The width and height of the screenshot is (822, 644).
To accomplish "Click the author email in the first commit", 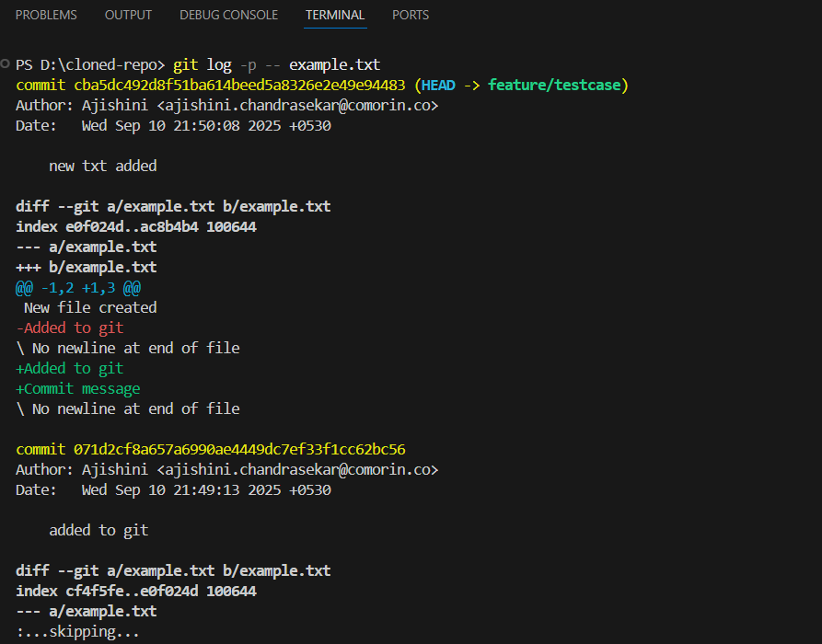I will pos(297,105).
